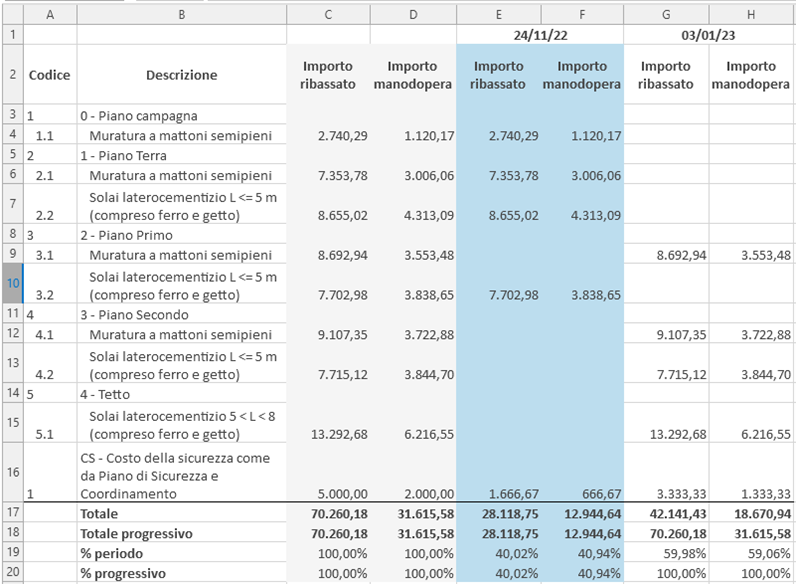Select value 4.313,09 in column F

point(582,204)
